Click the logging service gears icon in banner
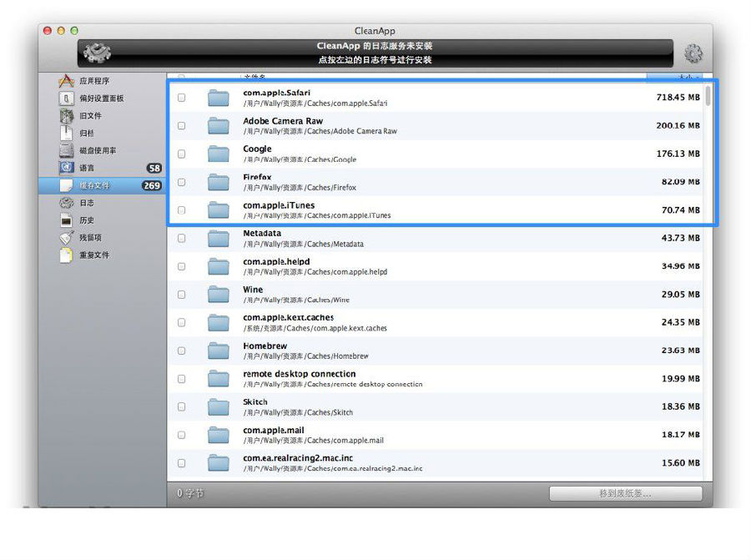 click(x=99, y=54)
